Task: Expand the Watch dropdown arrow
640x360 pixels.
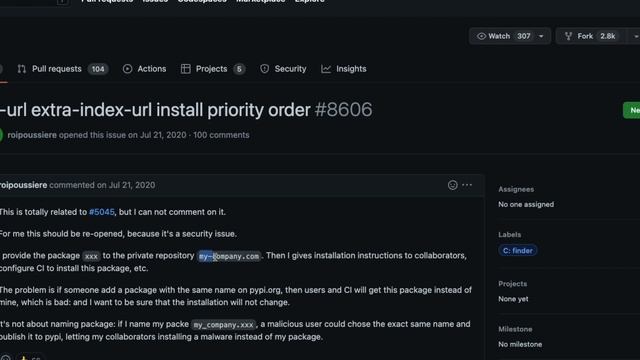Action: (x=541, y=36)
